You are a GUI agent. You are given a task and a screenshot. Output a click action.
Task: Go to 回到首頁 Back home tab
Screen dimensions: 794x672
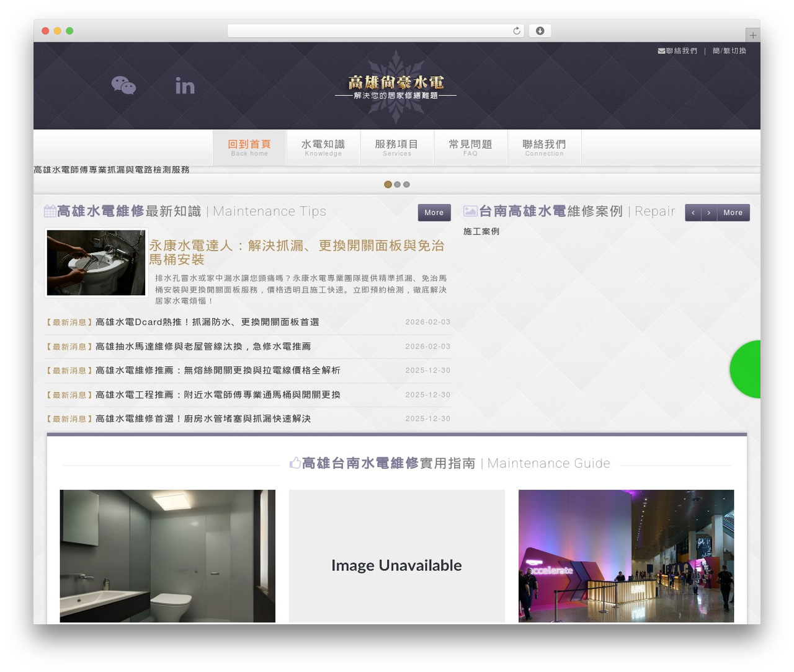pyautogui.click(x=249, y=148)
